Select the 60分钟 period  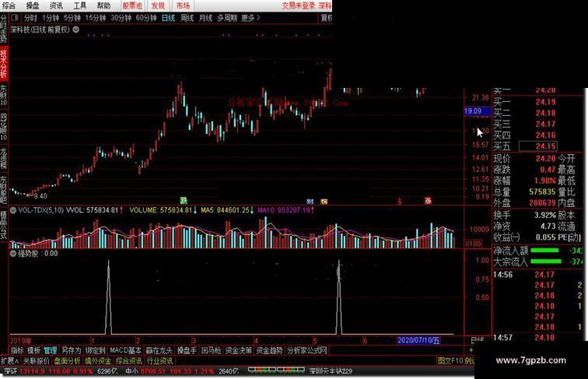146,18
